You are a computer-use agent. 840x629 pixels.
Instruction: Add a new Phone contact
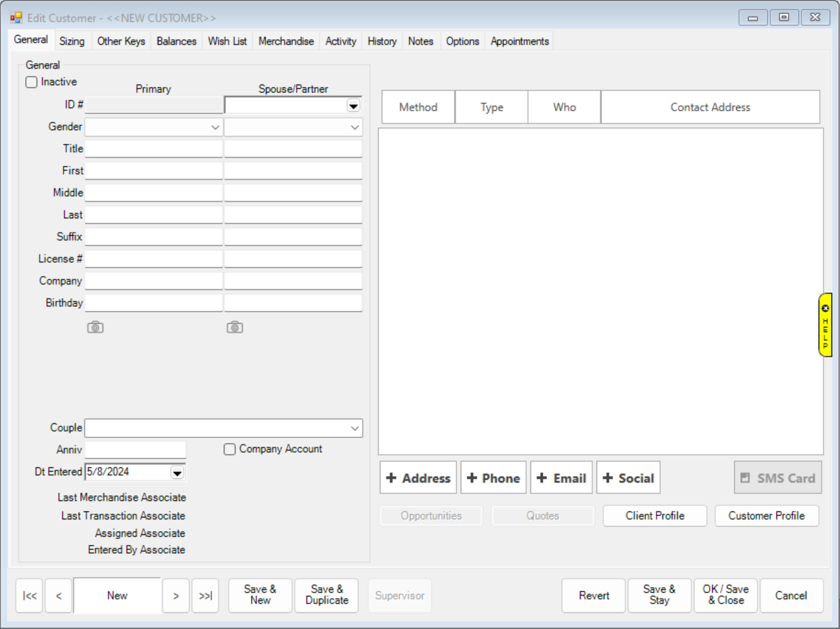493,478
